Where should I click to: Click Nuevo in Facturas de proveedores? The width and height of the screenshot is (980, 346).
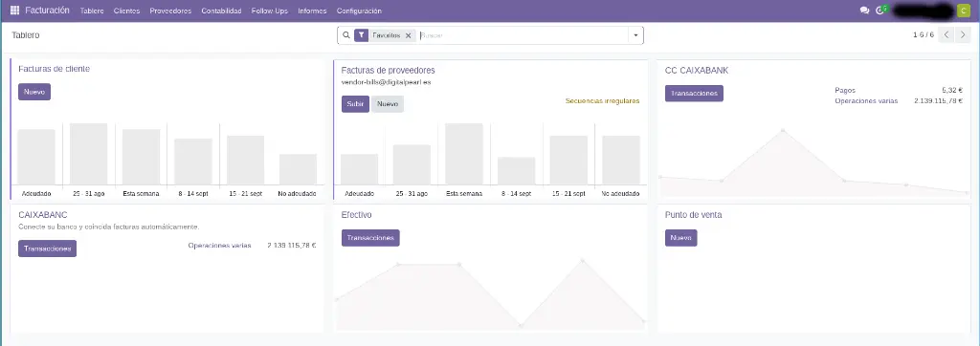388,104
